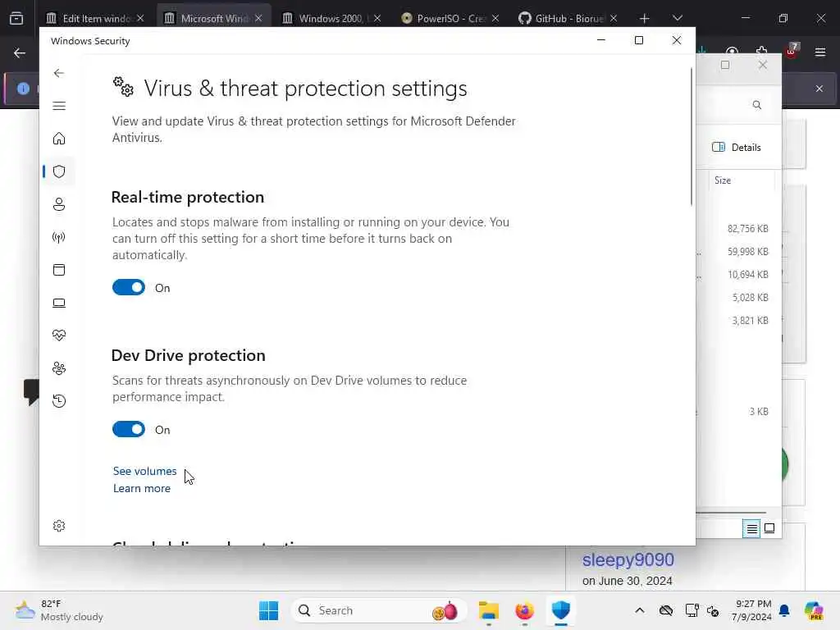The image size is (840, 630).
Task: Open Copilot preview icon in taskbar
Action: (x=814, y=610)
